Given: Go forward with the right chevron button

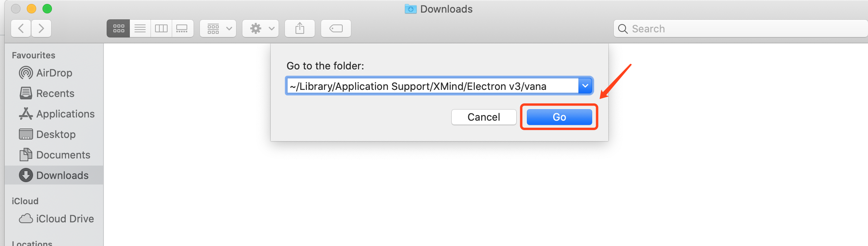Looking at the screenshot, I should pos(41,28).
